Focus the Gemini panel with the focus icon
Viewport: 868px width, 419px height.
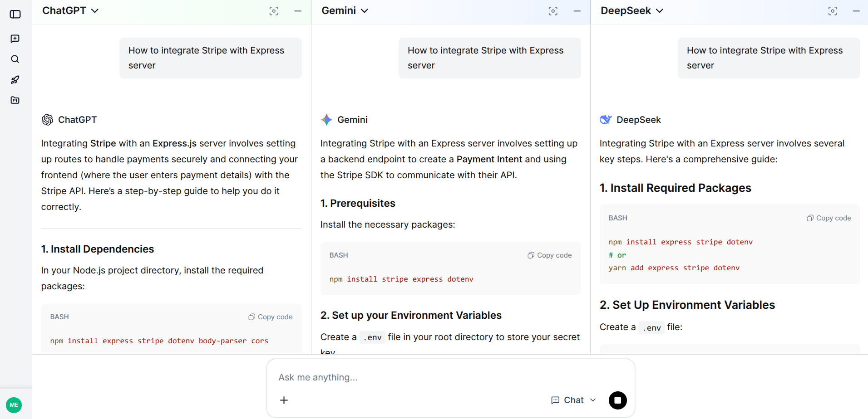(x=553, y=11)
